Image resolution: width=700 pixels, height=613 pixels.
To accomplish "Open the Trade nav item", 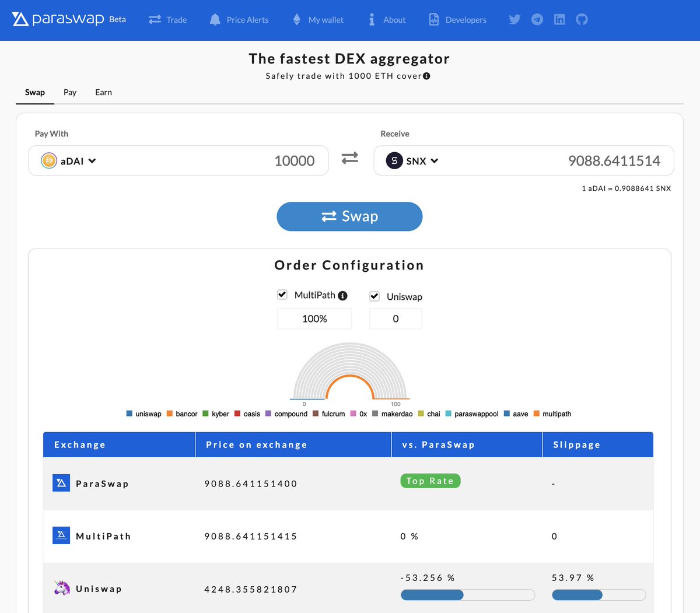I will tap(167, 20).
